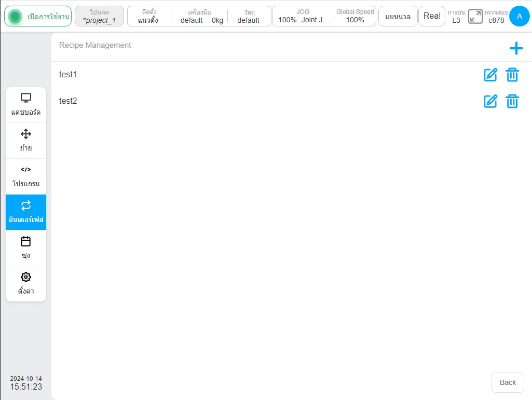Open the ย้าย move sidebar item

pos(26,141)
